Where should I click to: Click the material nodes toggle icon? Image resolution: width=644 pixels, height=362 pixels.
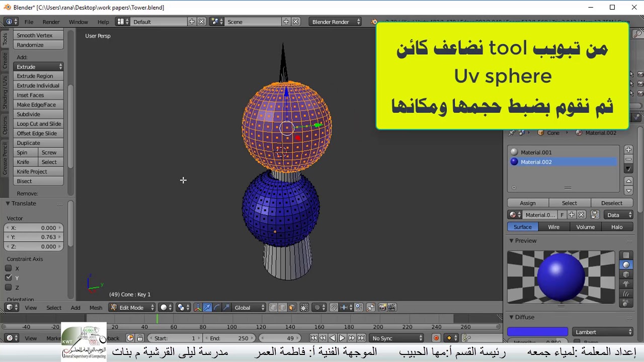coord(595,215)
